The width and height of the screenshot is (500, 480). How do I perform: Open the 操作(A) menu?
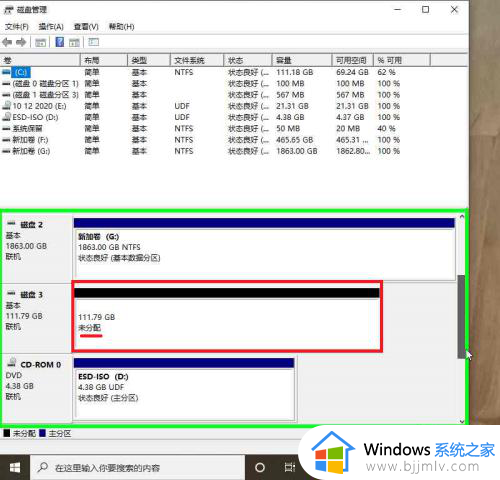click(51, 27)
